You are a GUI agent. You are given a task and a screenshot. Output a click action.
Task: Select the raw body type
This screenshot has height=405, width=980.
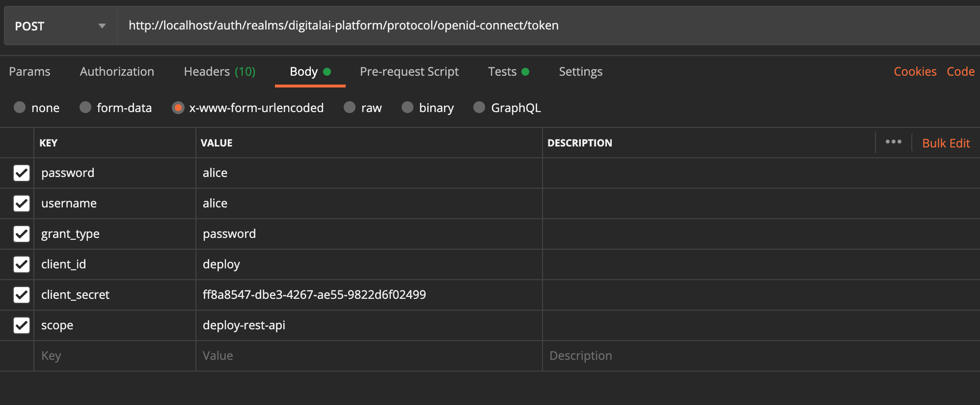point(350,107)
